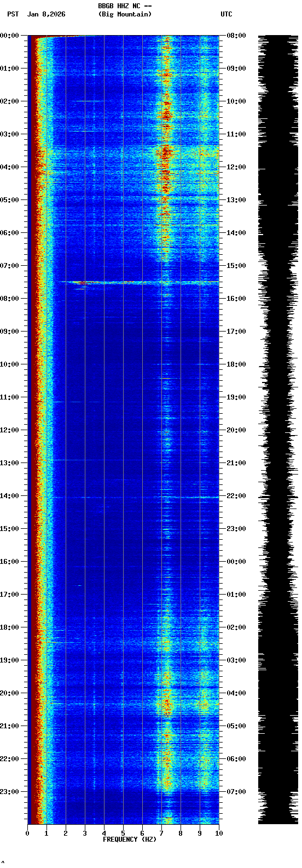Click the PST timezone label

pyautogui.click(x=13, y=14)
